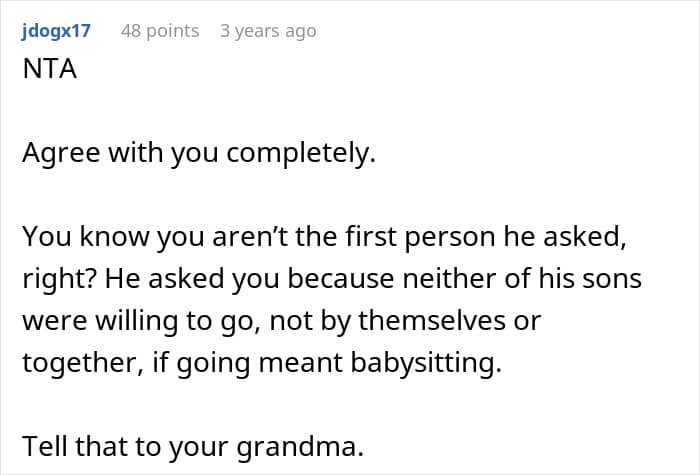
Task: Click the words 'were willing to go'
Action: click(142, 321)
